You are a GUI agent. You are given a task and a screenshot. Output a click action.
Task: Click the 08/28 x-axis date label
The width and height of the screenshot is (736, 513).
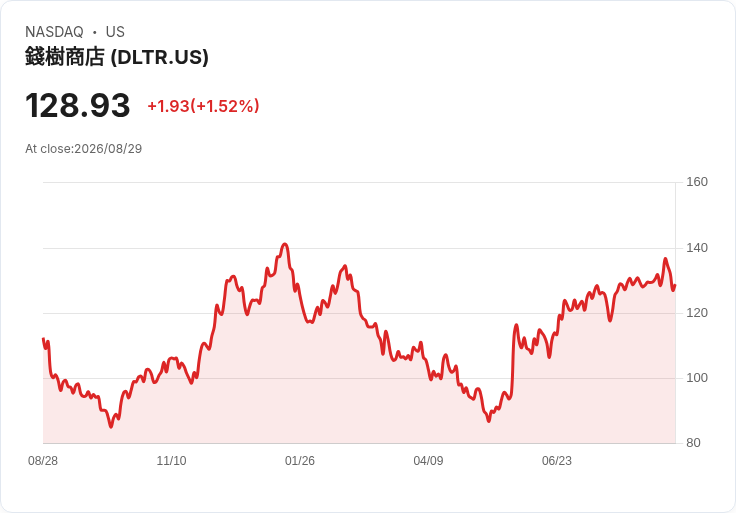[x=43, y=461]
